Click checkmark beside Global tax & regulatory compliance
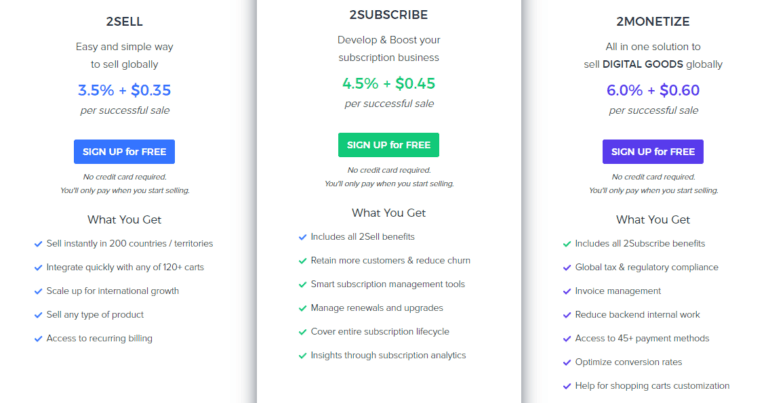Image resolution: width=768 pixels, height=403 pixels. coord(567,267)
